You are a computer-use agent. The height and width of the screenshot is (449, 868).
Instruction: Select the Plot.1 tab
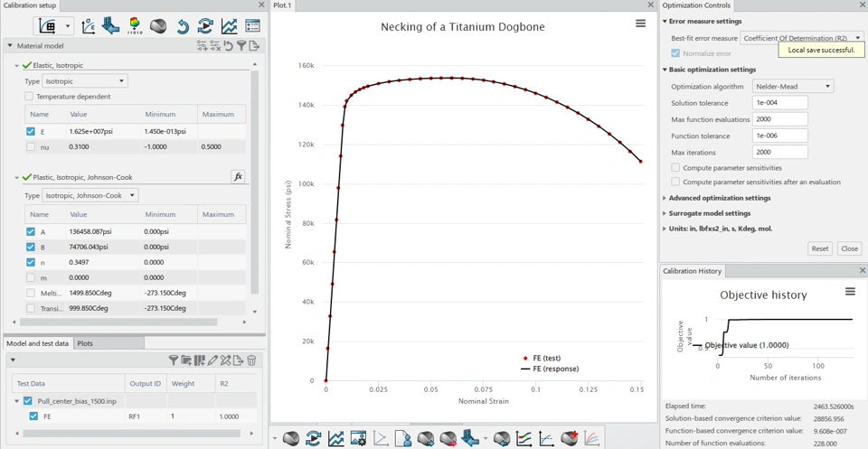pos(282,5)
